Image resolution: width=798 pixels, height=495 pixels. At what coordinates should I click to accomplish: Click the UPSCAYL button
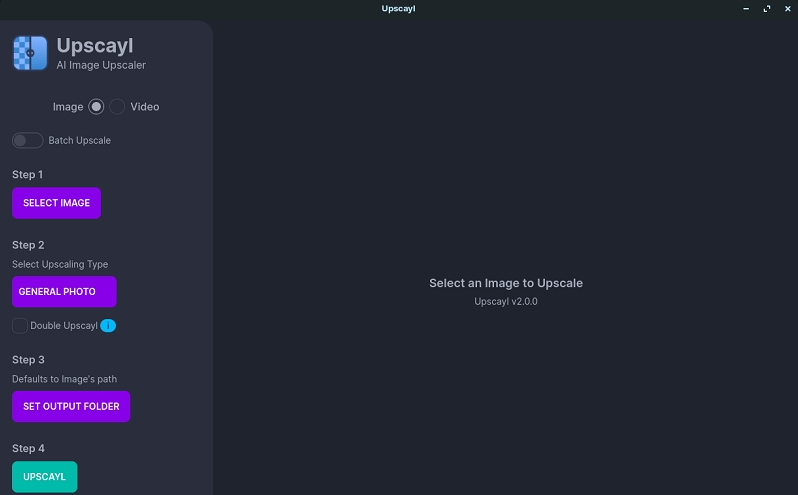tap(45, 477)
